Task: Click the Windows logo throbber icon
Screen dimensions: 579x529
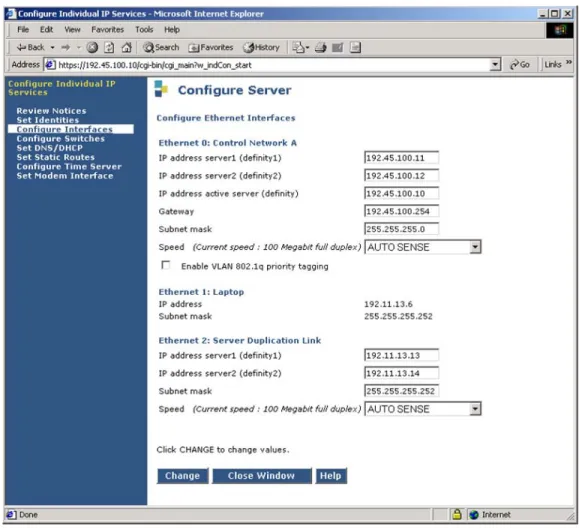Action: tap(559, 30)
